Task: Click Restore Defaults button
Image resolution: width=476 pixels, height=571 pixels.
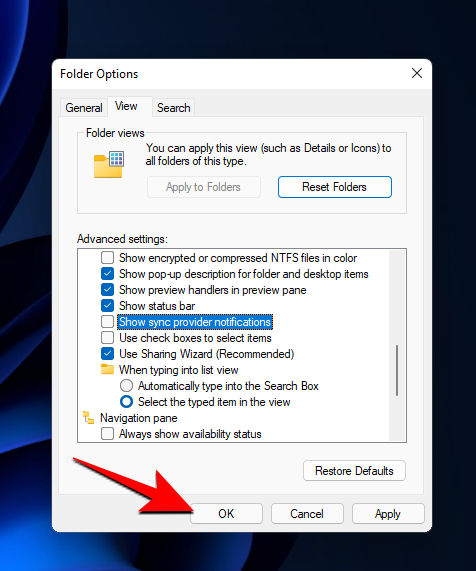Action: point(354,470)
